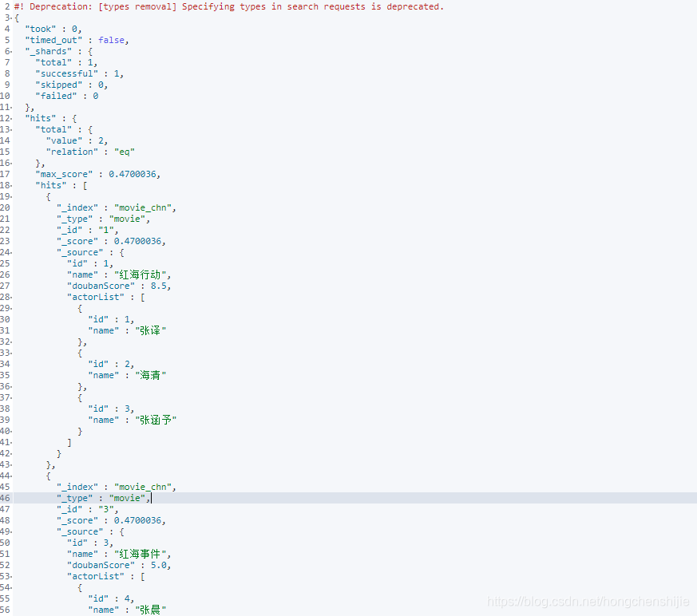
Task: Collapse the "_source" fold at line 24
Action: pos(11,253)
